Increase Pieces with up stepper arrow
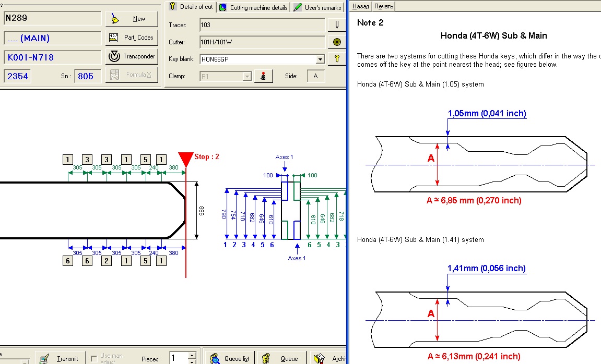 click(192, 356)
